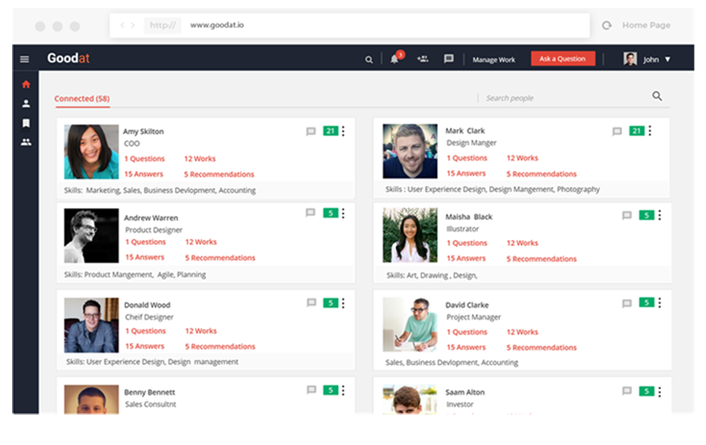
Task: Click John's avatar in the header
Action: (x=630, y=59)
